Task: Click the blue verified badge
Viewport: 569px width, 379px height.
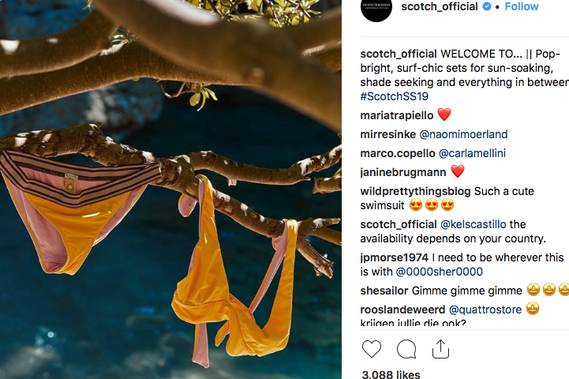Action: [487, 6]
